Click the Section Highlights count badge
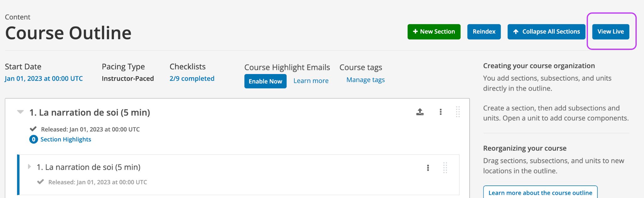Image resolution: width=644 pixels, height=198 pixels. pos(34,139)
